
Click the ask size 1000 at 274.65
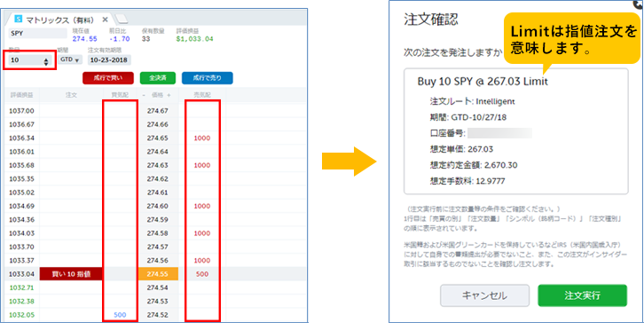pyautogui.click(x=202, y=138)
